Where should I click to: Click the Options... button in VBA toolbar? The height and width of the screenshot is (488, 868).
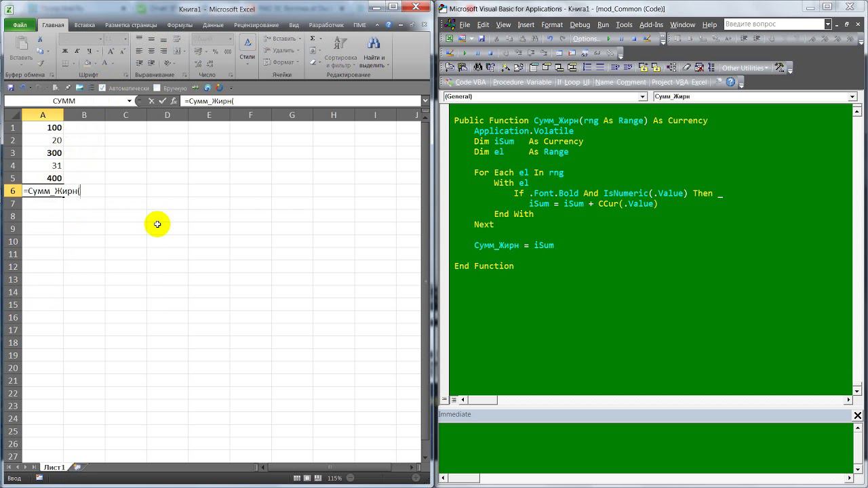click(x=586, y=39)
